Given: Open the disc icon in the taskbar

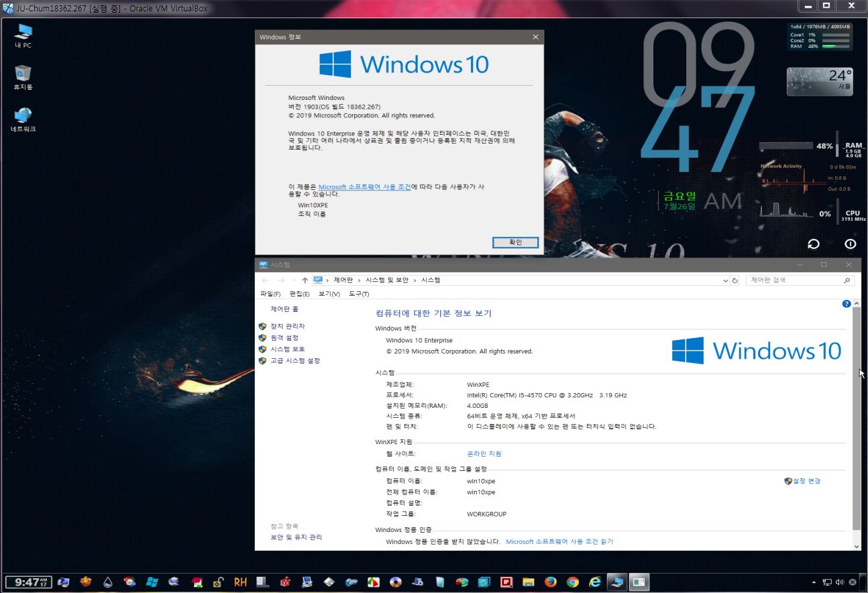Looking at the screenshot, I should tap(395, 582).
